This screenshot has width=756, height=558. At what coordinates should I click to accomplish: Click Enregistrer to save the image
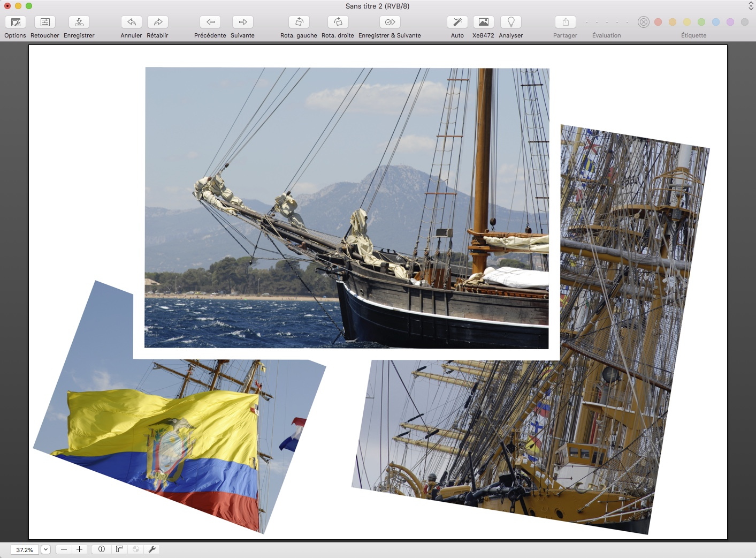click(79, 22)
